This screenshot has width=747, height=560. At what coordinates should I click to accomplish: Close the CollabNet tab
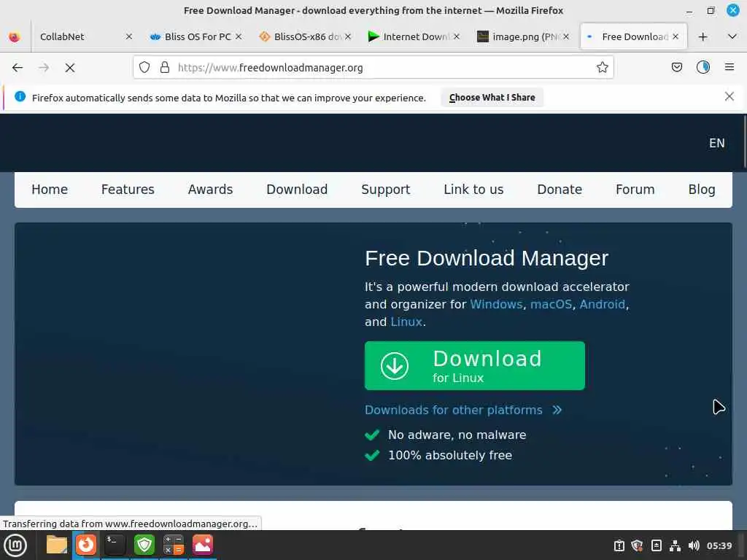click(x=129, y=36)
